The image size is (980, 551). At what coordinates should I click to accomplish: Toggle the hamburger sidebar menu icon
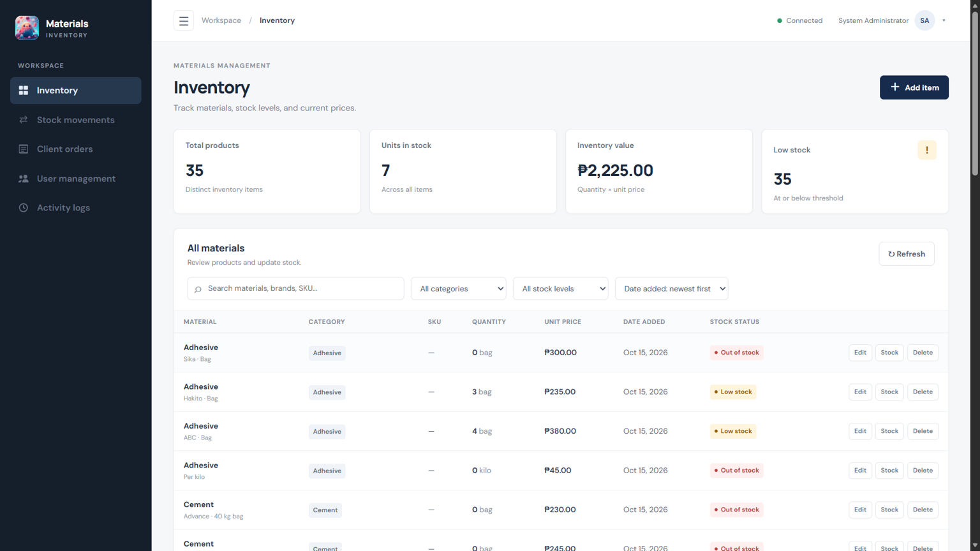coord(184,20)
